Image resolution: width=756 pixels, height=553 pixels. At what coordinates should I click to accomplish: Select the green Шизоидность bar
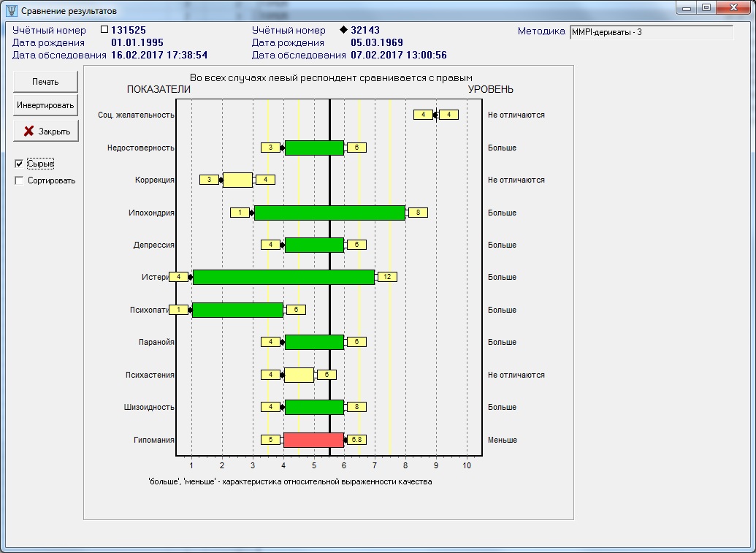[314, 407]
